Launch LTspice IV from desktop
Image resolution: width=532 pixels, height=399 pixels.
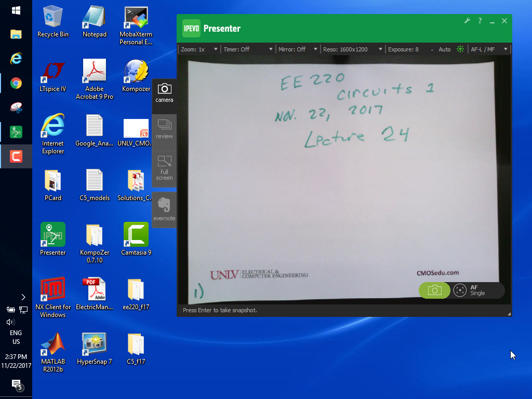[53, 76]
